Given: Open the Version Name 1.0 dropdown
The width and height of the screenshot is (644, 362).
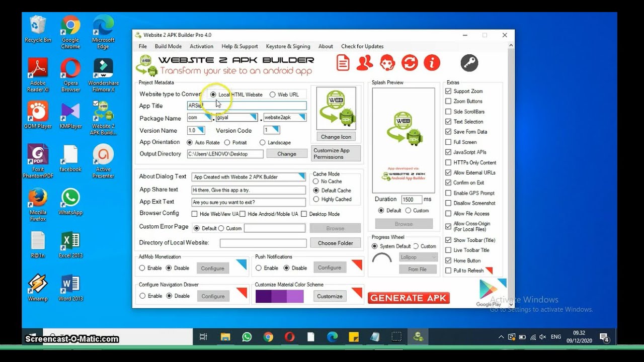Looking at the screenshot, I should pos(200,130).
